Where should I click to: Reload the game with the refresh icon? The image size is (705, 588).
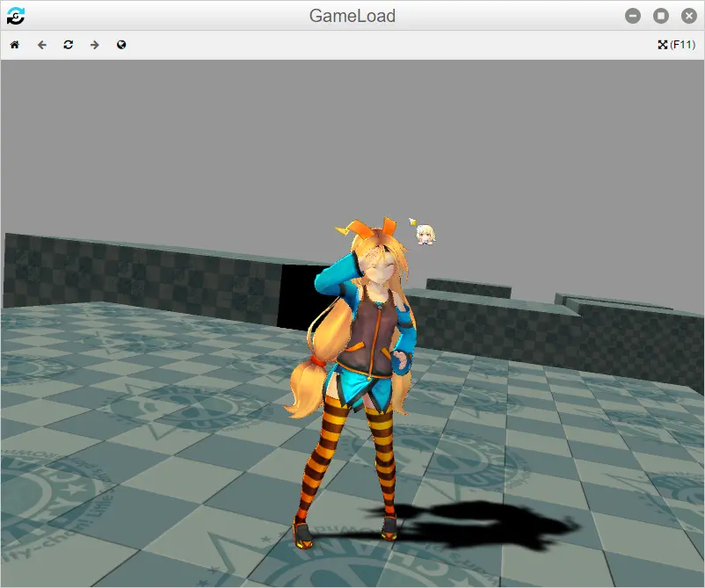coord(68,45)
